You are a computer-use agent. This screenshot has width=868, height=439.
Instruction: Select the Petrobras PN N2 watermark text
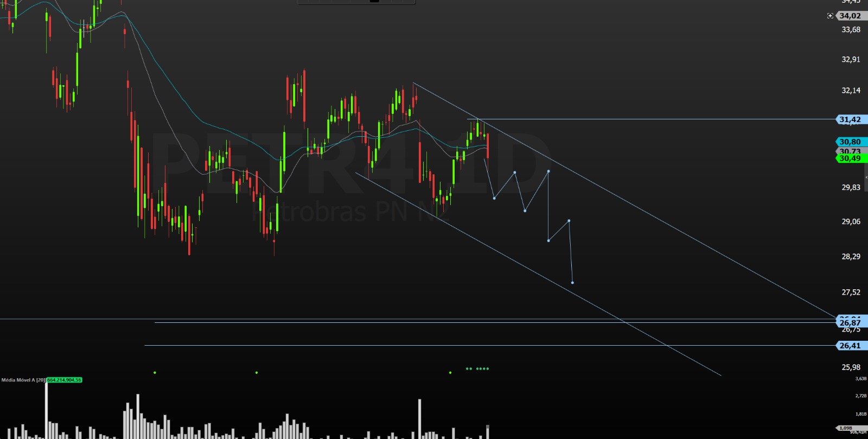(x=351, y=212)
